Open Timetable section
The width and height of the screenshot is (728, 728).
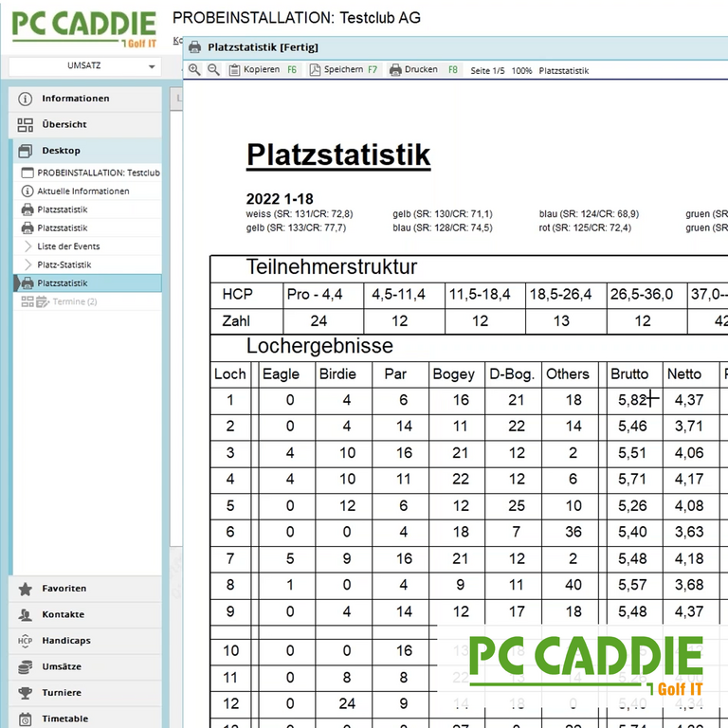point(85,718)
